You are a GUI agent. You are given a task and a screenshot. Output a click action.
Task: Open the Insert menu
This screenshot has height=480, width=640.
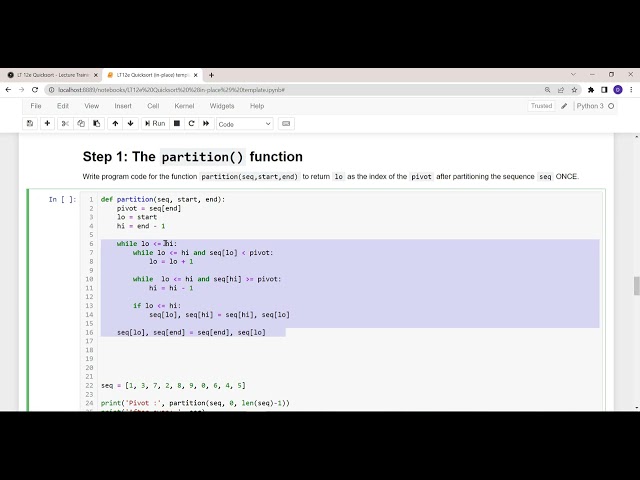[123, 106]
